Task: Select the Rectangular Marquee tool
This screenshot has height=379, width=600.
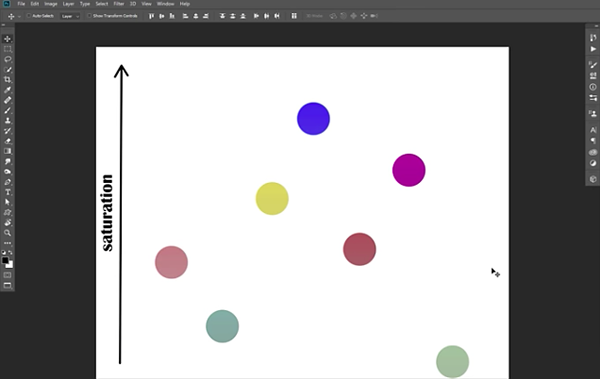Action: click(7, 49)
